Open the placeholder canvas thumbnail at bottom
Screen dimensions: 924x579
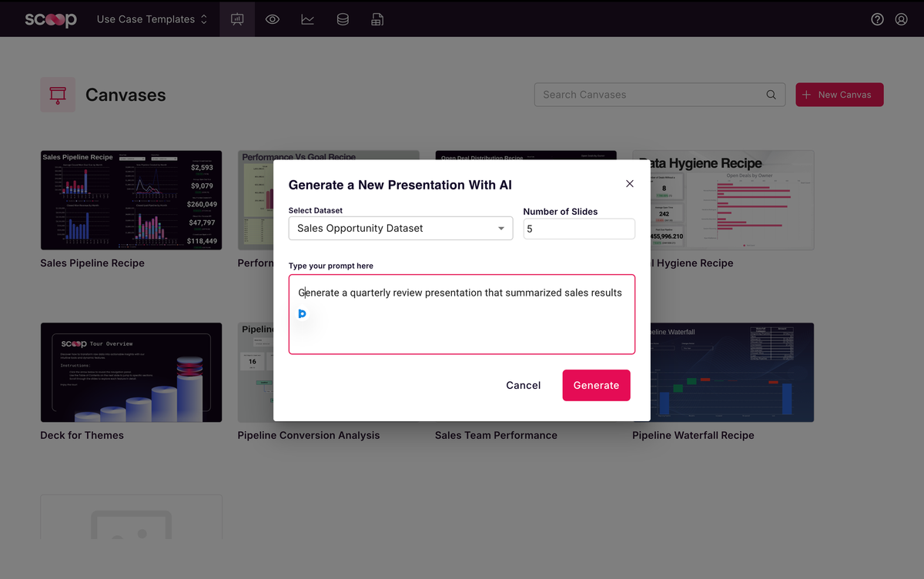click(x=131, y=517)
